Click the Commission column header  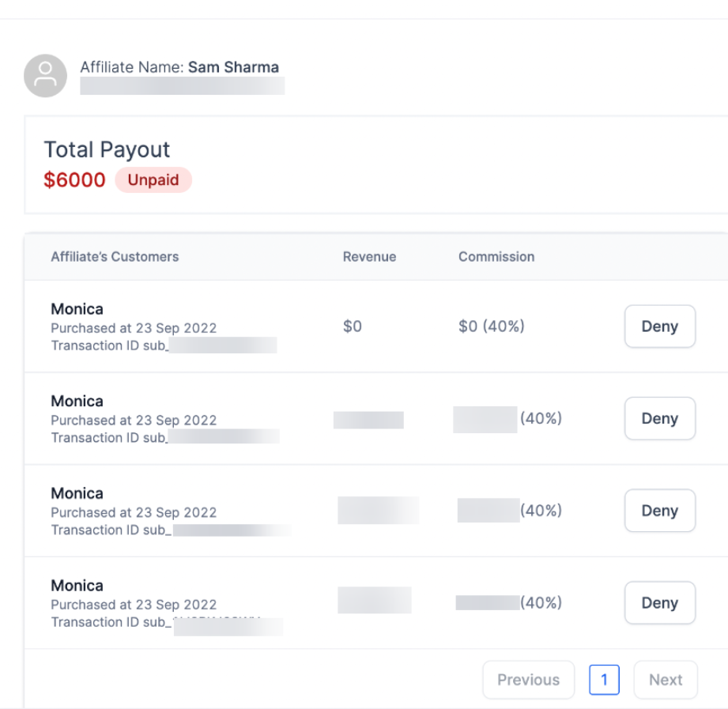point(496,257)
